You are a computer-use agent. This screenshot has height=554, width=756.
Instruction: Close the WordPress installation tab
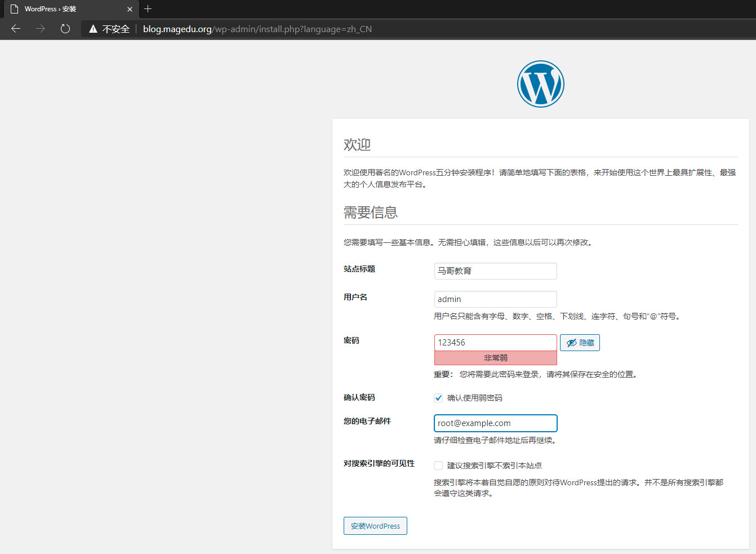[x=130, y=9]
